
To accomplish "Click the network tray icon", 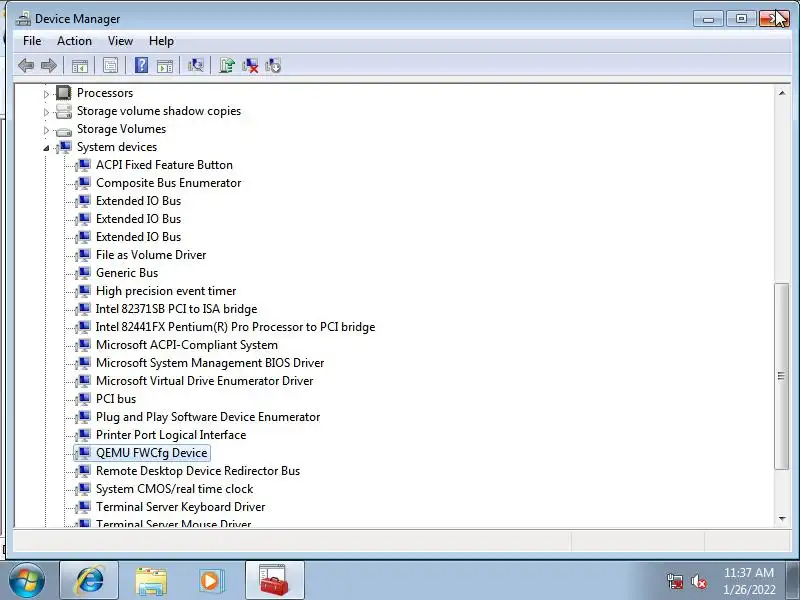I will [675, 581].
